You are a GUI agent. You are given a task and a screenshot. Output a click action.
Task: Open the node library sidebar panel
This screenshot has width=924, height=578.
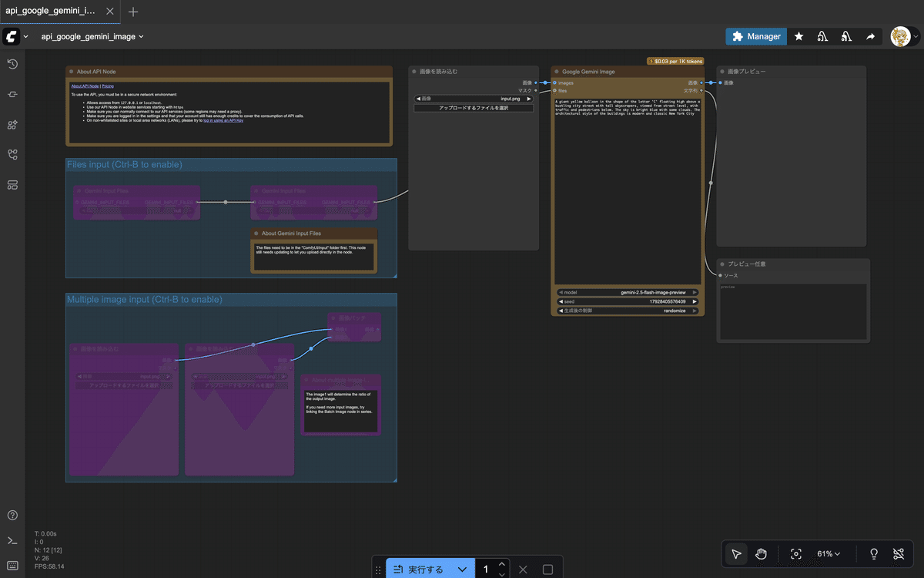coord(12,94)
